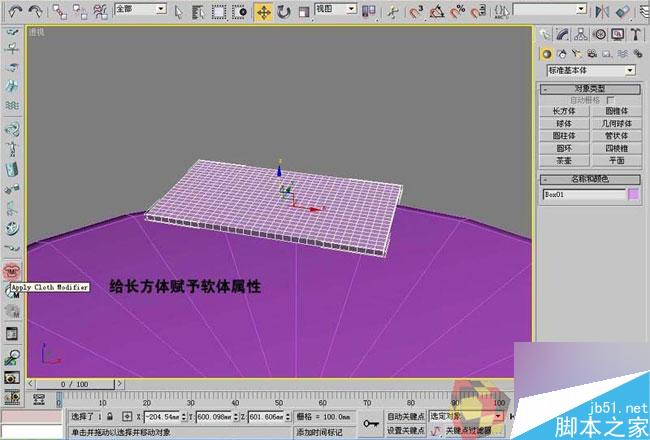Click the 平面 plane button
This screenshot has height=440, width=650.
(x=616, y=160)
